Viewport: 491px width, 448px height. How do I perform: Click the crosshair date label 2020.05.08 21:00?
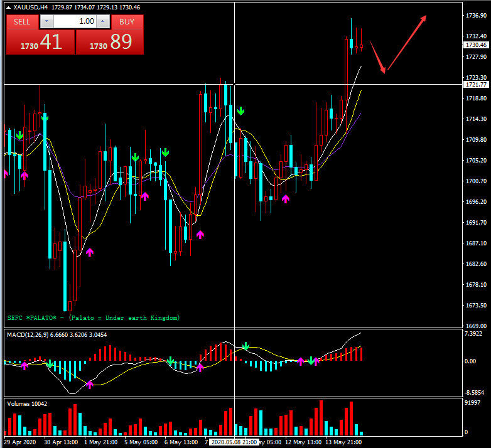(x=234, y=442)
